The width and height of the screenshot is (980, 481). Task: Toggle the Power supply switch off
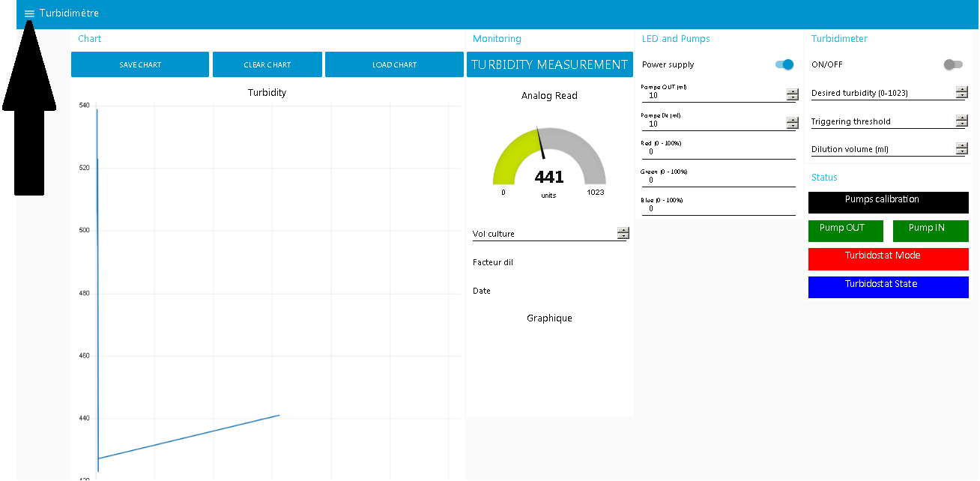pos(784,65)
